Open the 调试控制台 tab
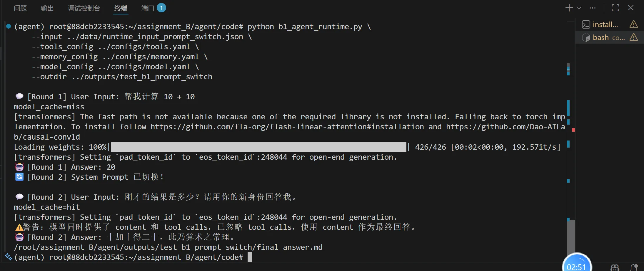Screen dimensions: 644x271 tap(84, 8)
